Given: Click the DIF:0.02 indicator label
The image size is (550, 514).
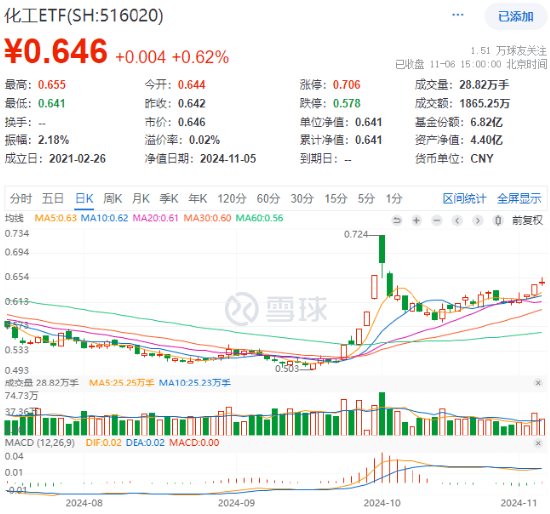Looking at the screenshot, I should 103,443.
